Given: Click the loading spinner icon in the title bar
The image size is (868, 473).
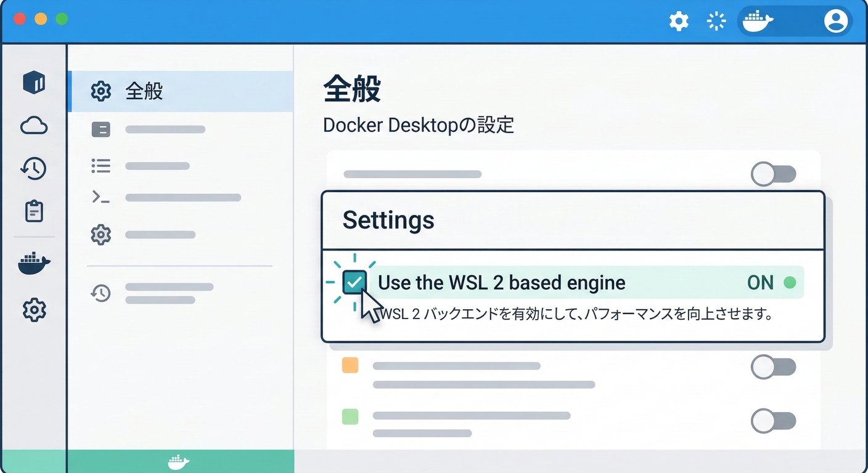Looking at the screenshot, I should tap(716, 20).
